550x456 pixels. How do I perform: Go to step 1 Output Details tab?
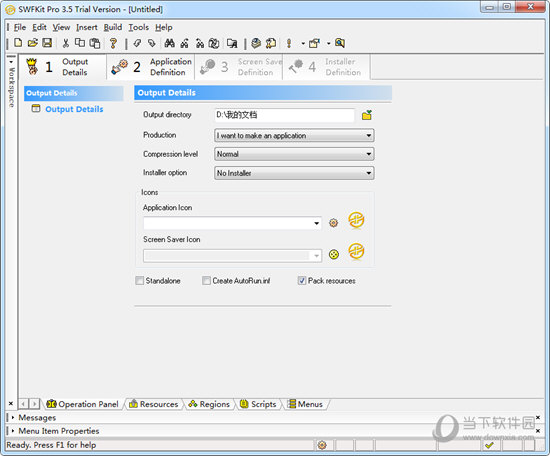click(63, 67)
